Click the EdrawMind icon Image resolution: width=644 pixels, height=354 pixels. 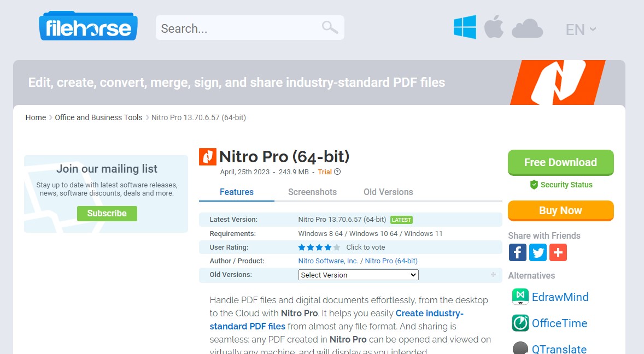(520, 297)
